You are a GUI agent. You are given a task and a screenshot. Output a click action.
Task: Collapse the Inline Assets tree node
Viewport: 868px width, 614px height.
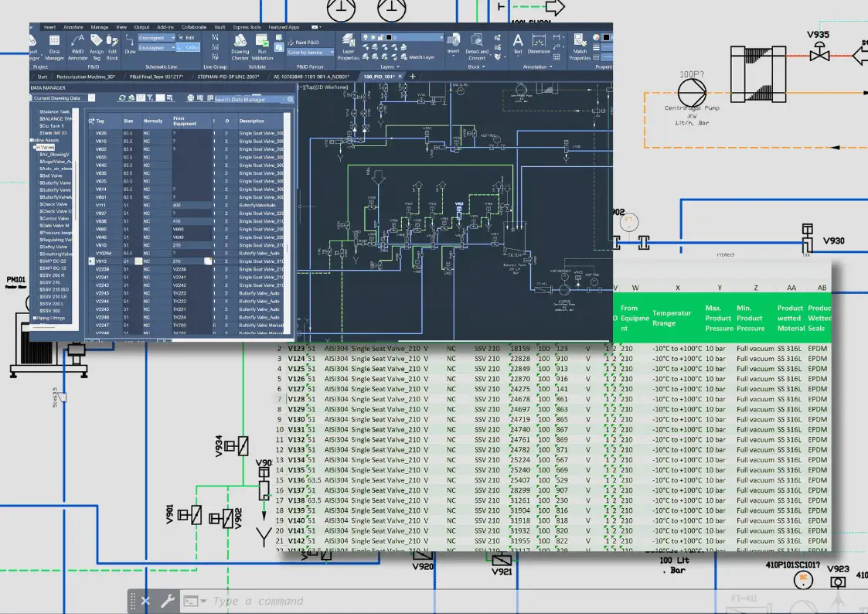[32, 140]
